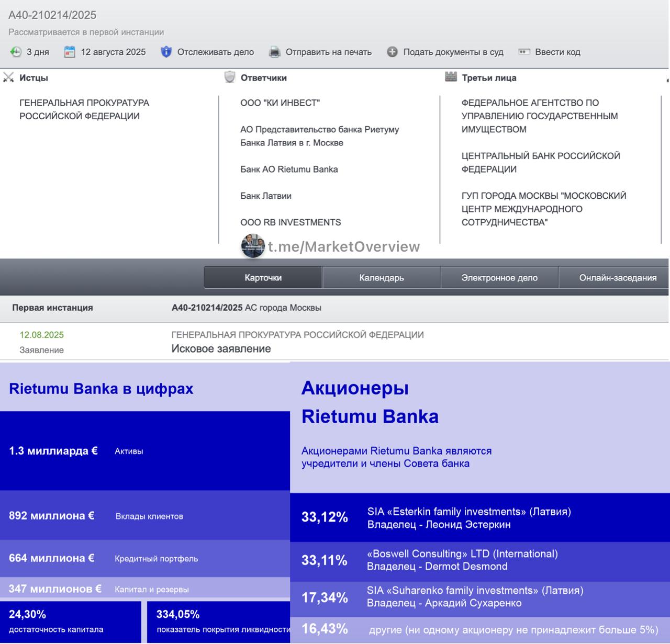This screenshot has width=670, height=644.
Task: Click 'ЦЕНТРАЛЬНЫЙ БАНК РОССИЙСКОЙ ФЕДЕРАЦИИ'
Action: [541, 162]
